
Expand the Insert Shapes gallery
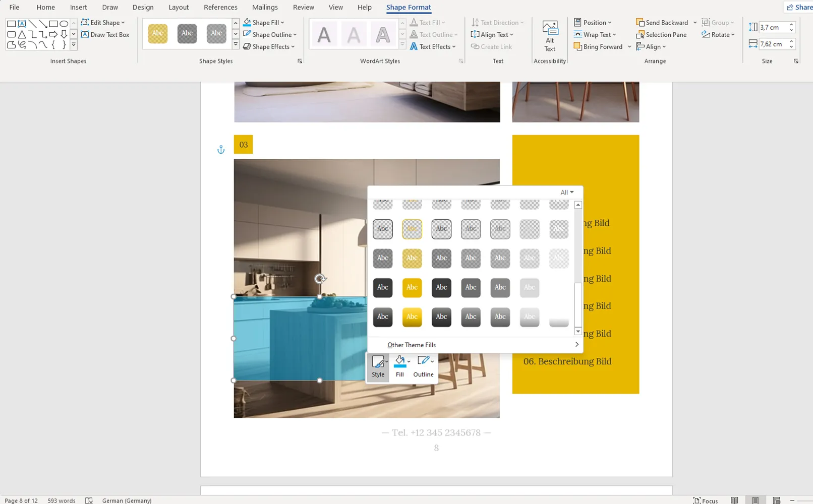74,45
